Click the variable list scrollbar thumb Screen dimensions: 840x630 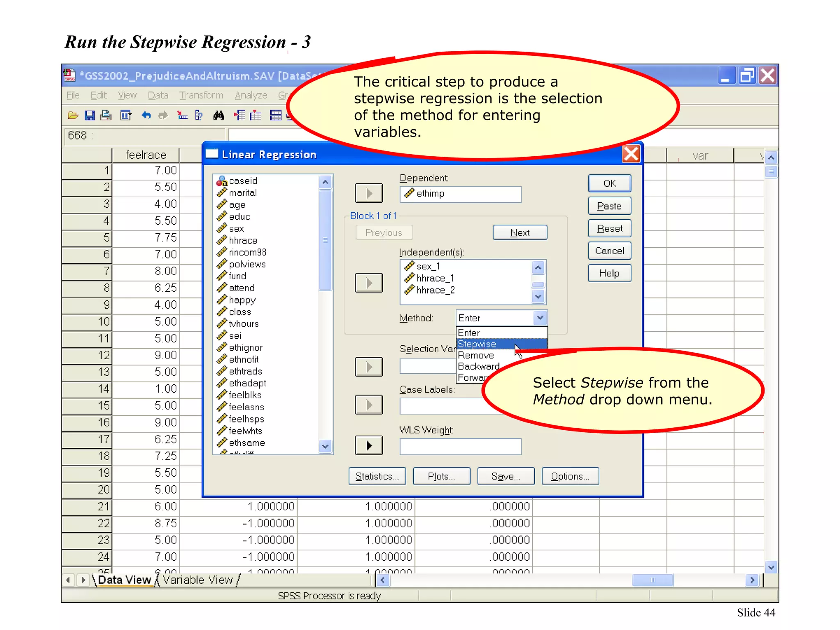(x=325, y=240)
